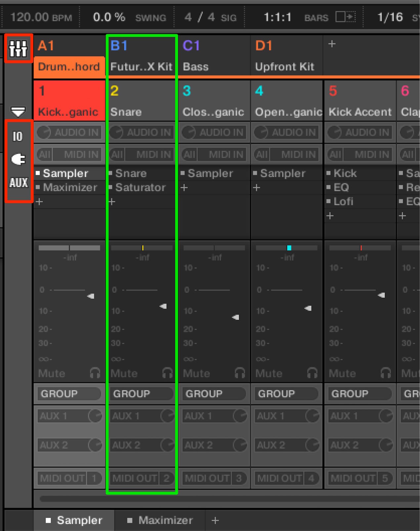Open AUDIO IN source on Snare channel

click(149, 132)
